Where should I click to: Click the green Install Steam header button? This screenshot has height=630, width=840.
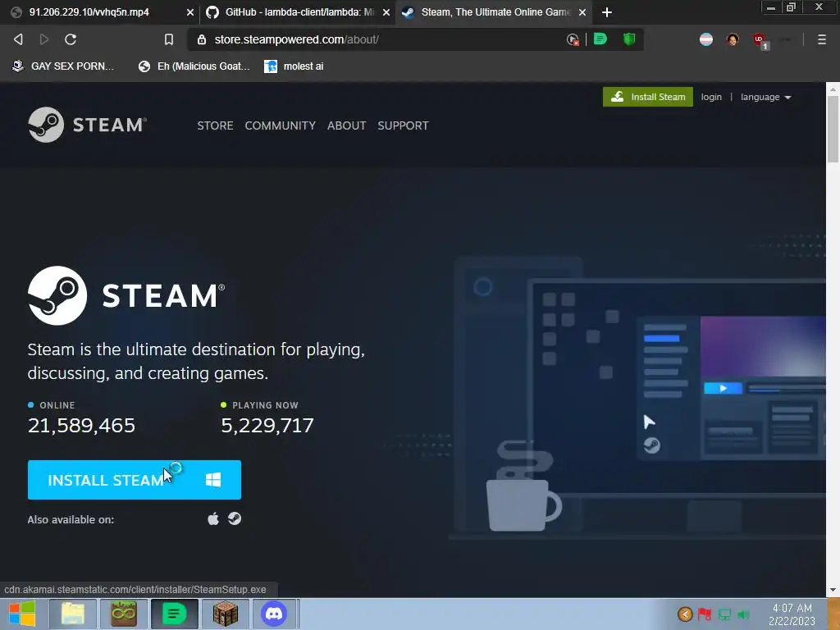point(648,97)
